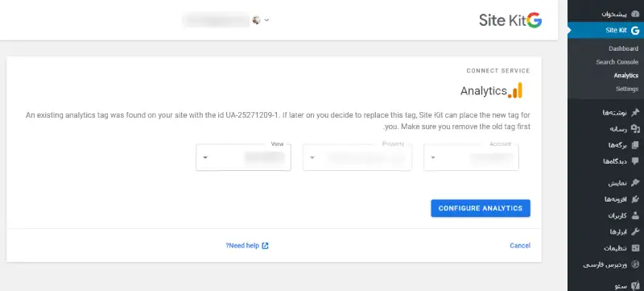
Task: Click the Cancel link
Action: [x=520, y=245]
